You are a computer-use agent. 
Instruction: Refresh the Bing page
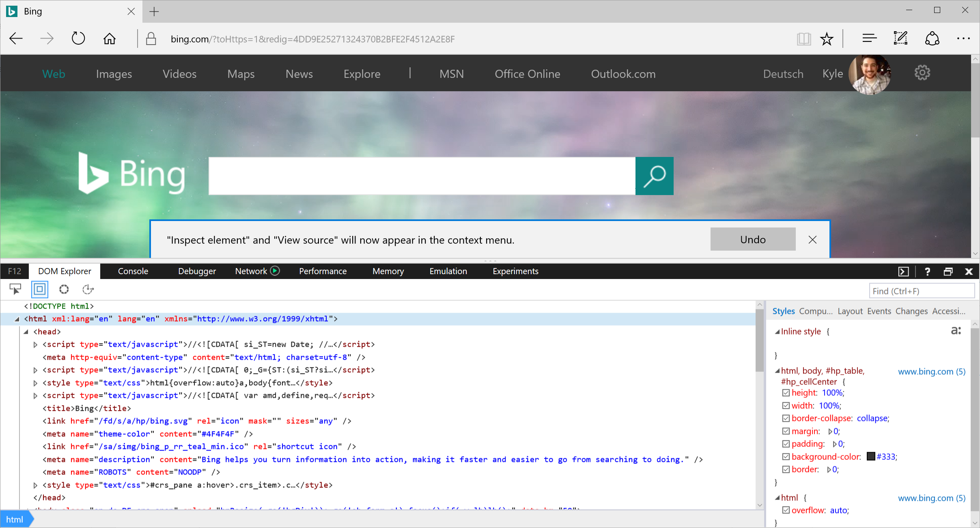pyautogui.click(x=78, y=39)
